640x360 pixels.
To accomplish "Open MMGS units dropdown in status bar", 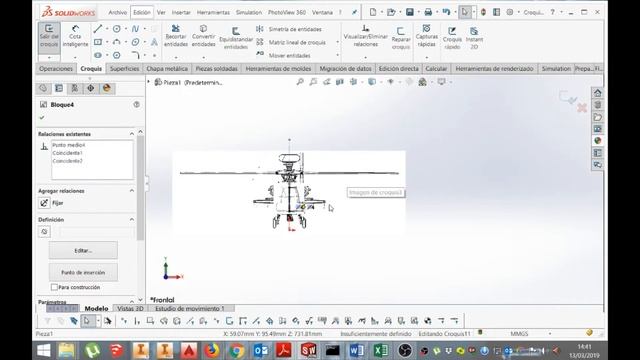I will tap(550, 334).
